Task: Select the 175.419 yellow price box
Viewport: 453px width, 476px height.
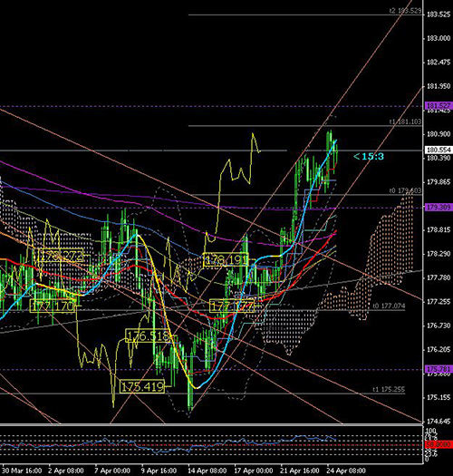Action: coord(142,387)
